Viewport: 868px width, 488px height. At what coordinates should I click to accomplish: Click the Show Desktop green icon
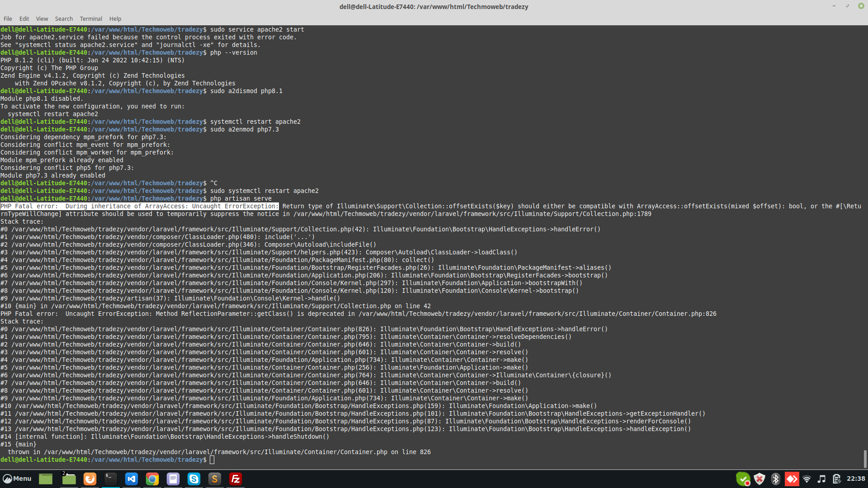point(46,479)
